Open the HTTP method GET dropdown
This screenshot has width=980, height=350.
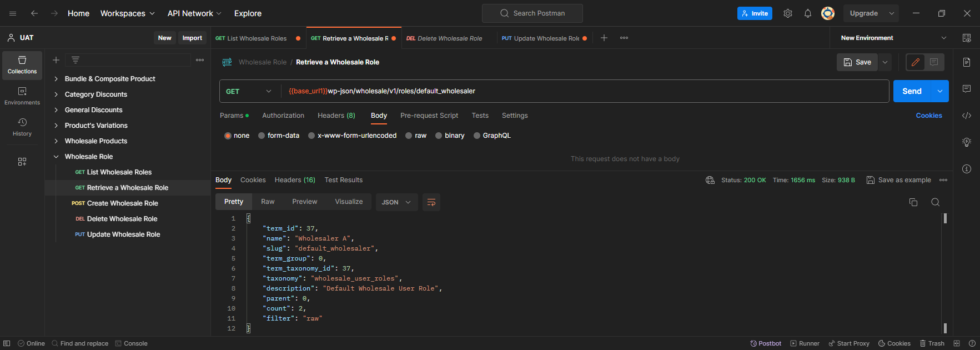point(249,91)
